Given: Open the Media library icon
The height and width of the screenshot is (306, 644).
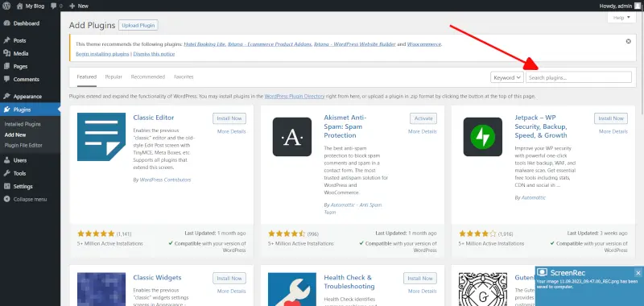Looking at the screenshot, I should (x=6, y=53).
